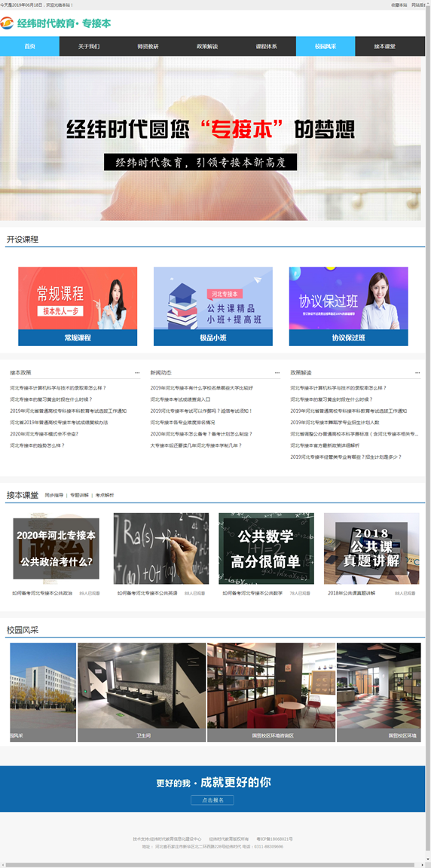Open 接本课堂 in the navigation bar
The width and height of the screenshot is (431, 868).
click(x=384, y=47)
